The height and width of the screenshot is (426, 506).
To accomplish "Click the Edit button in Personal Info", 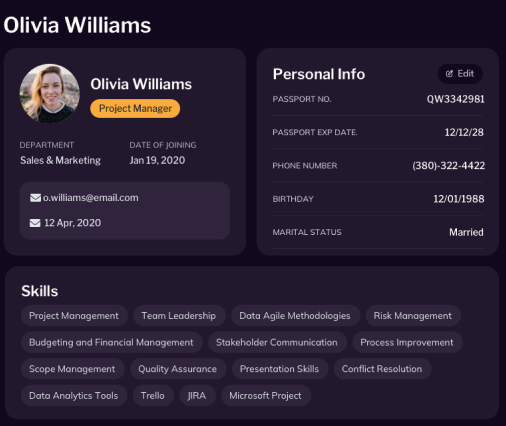I will pos(460,74).
